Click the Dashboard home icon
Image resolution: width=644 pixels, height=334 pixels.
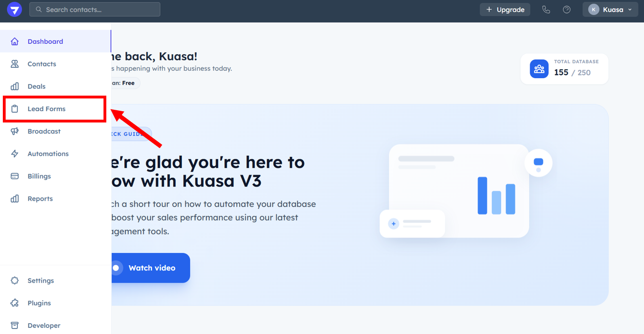tap(15, 41)
